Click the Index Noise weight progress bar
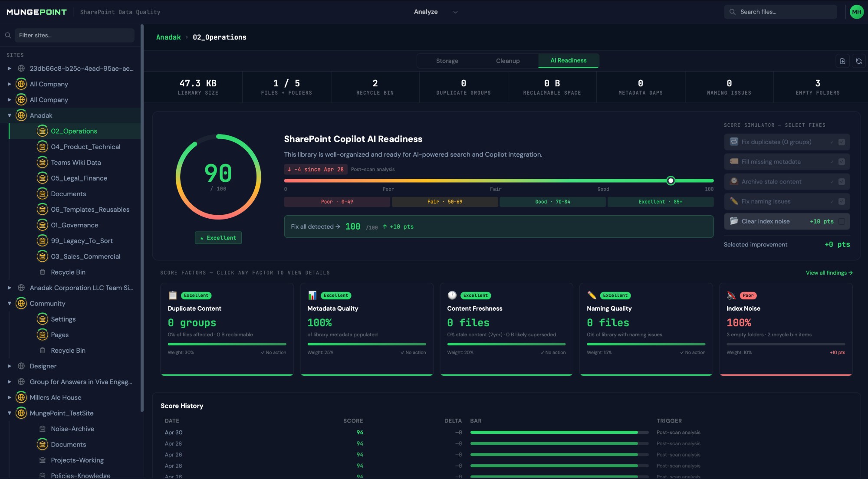The height and width of the screenshot is (479, 868). [x=786, y=344]
